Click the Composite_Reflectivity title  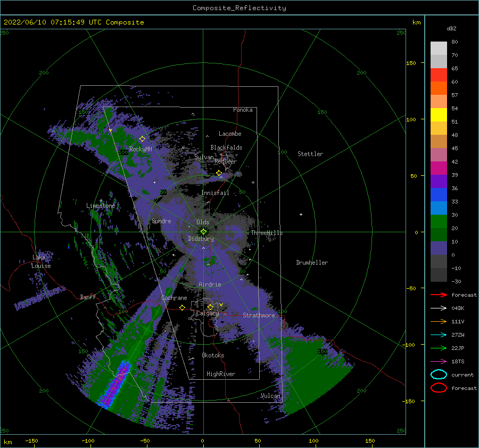240,8
